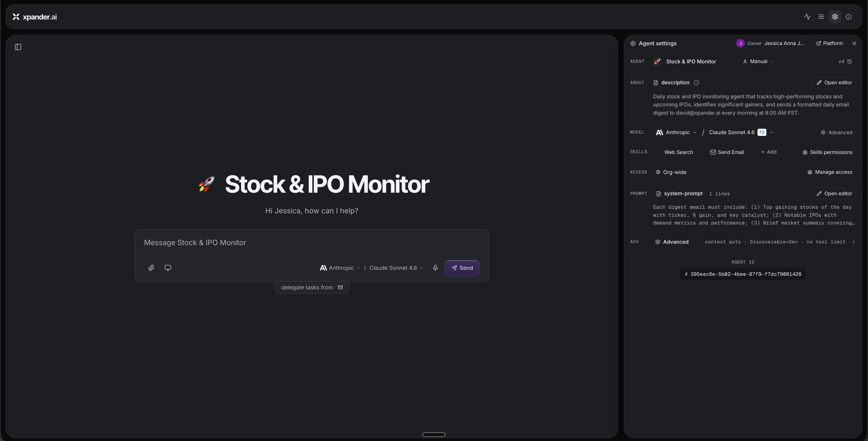Click the version history icon next to v4
The width and height of the screenshot is (868, 441).
click(x=850, y=62)
